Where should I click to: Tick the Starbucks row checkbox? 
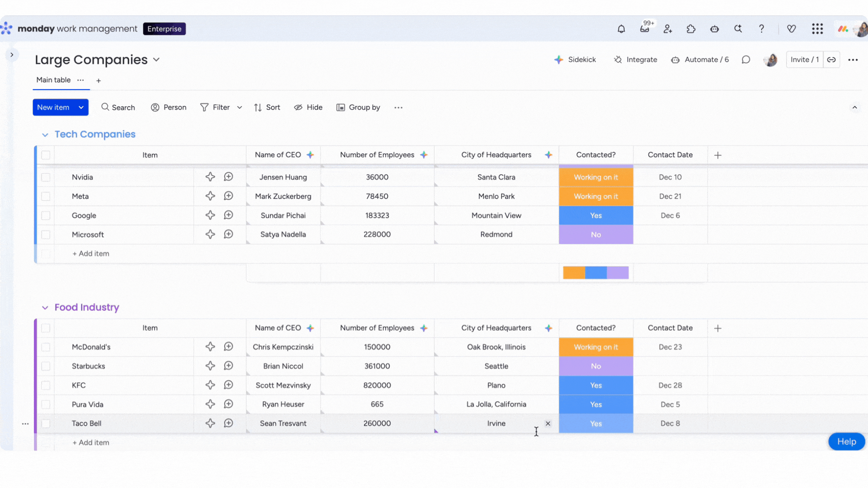46,366
